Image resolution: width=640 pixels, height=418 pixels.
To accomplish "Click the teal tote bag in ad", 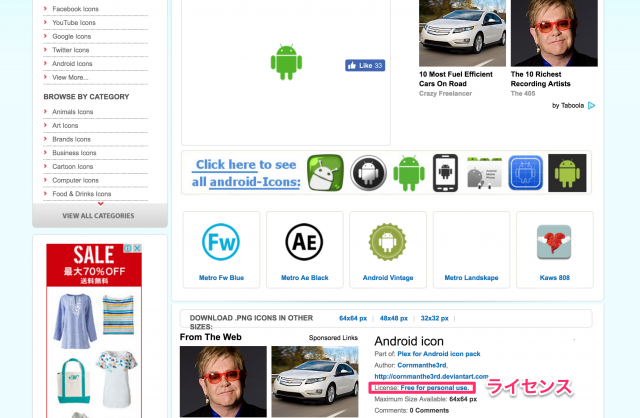I will 73,380.
